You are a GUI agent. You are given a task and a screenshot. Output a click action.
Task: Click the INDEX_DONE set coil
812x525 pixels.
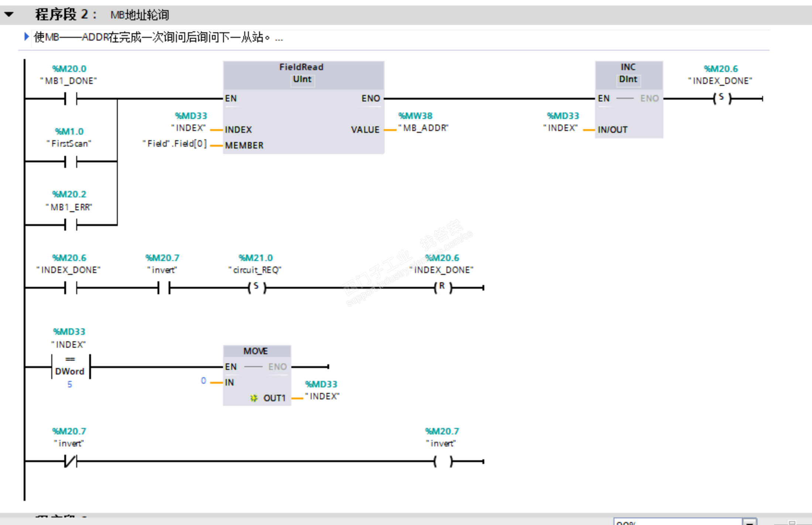click(721, 98)
